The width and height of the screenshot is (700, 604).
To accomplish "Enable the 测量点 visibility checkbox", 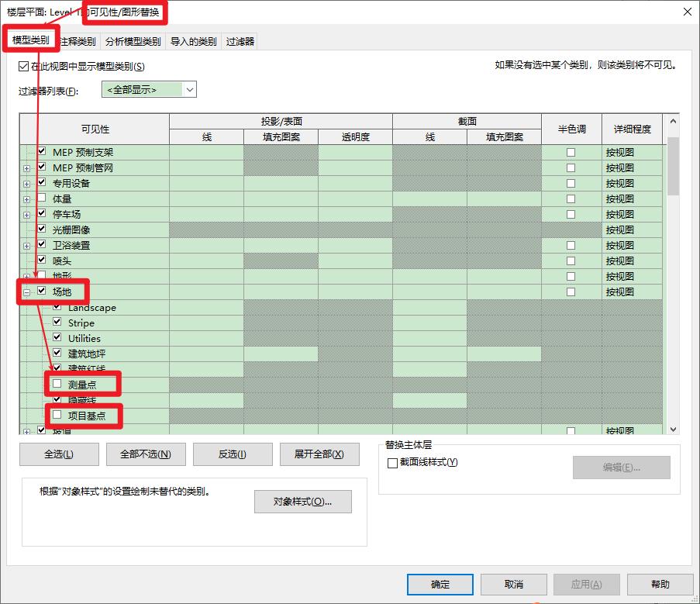I will pos(57,384).
